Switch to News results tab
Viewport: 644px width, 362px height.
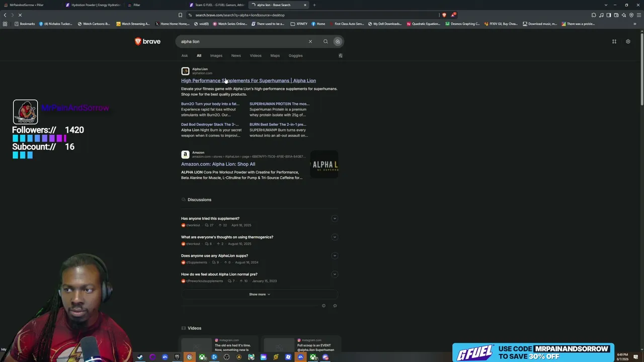[236, 56]
